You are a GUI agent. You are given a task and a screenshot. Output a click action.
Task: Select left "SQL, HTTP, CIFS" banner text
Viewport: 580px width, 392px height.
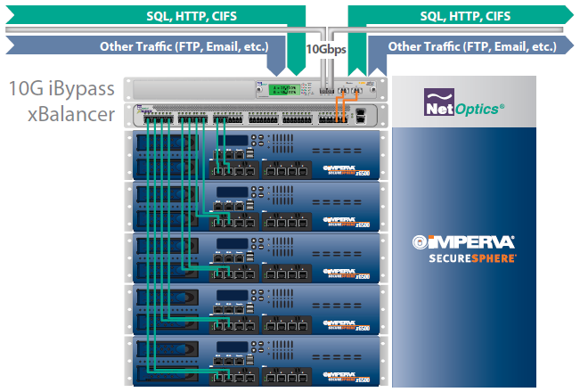[192, 16]
